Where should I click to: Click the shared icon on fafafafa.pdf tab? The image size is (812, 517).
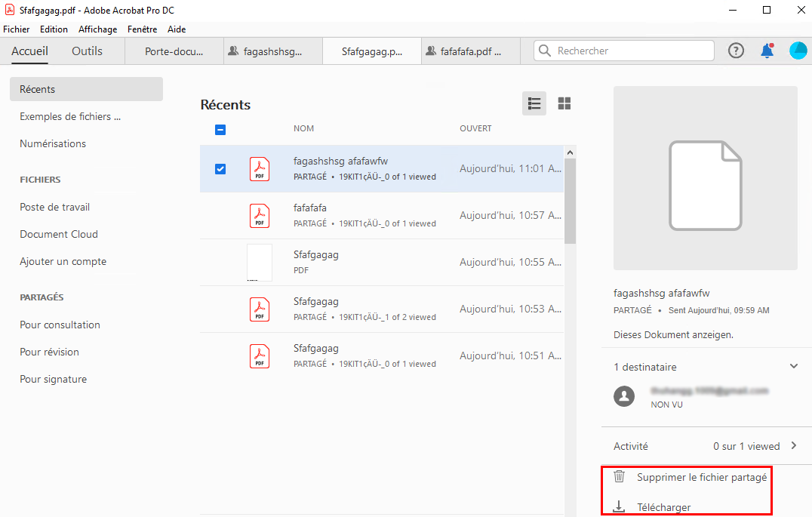[431, 51]
